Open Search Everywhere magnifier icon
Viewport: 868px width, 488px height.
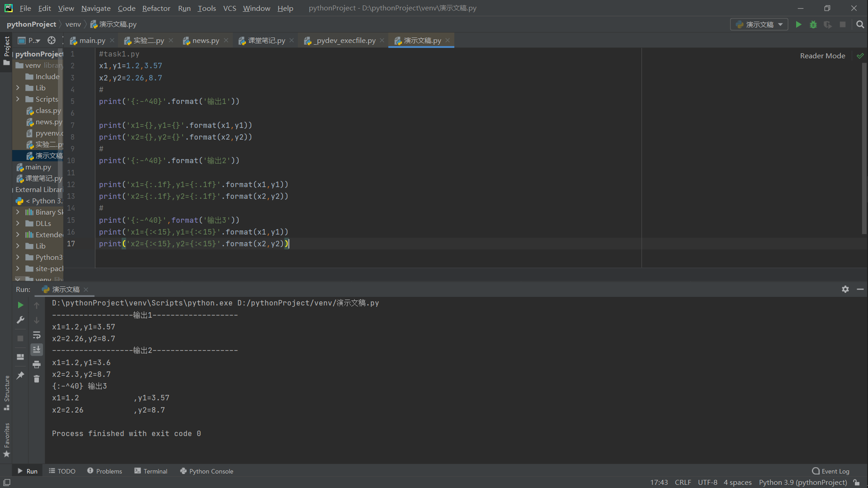860,24
